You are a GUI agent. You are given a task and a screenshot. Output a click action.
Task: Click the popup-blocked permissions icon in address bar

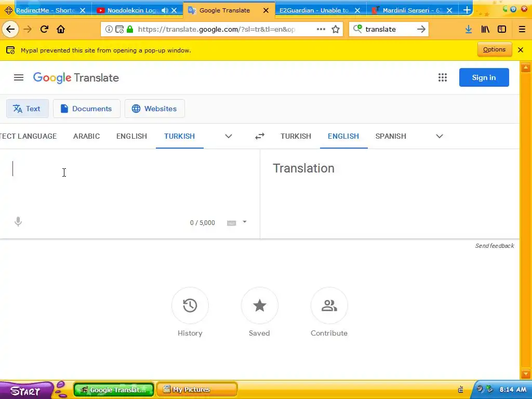point(119,29)
